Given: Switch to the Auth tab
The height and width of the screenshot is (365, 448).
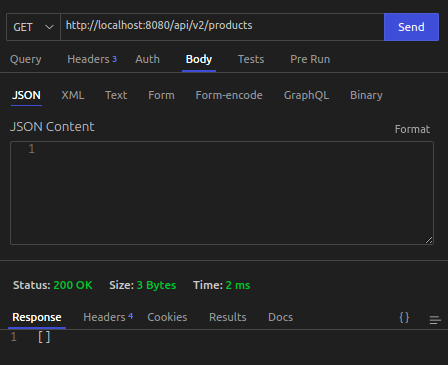Looking at the screenshot, I should (147, 59).
